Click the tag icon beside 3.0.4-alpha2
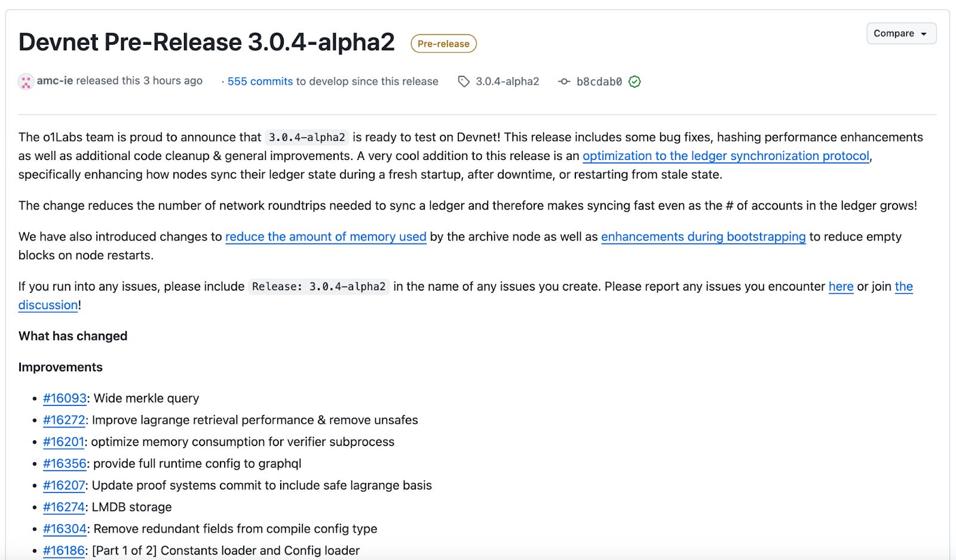The height and width of the screenshot is (560, 956). (464, 82)
